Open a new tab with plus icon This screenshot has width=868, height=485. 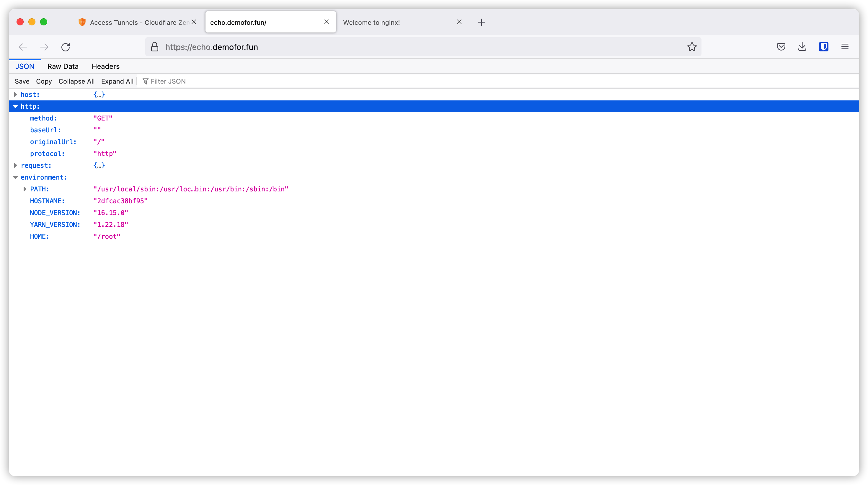[x=482, y=22]
